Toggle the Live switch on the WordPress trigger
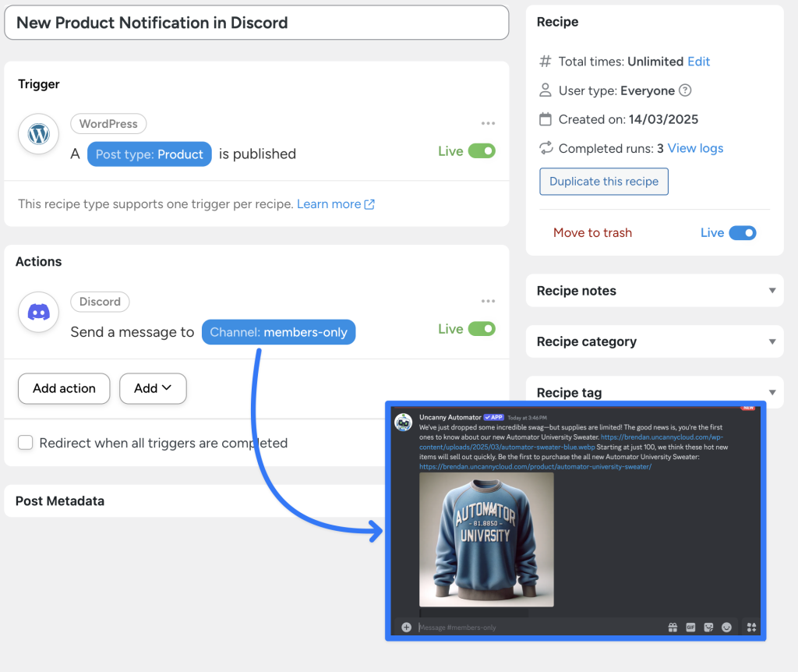The height and width of the screenshot is (672, 798). pyautogui.click(x=484, y=151)
